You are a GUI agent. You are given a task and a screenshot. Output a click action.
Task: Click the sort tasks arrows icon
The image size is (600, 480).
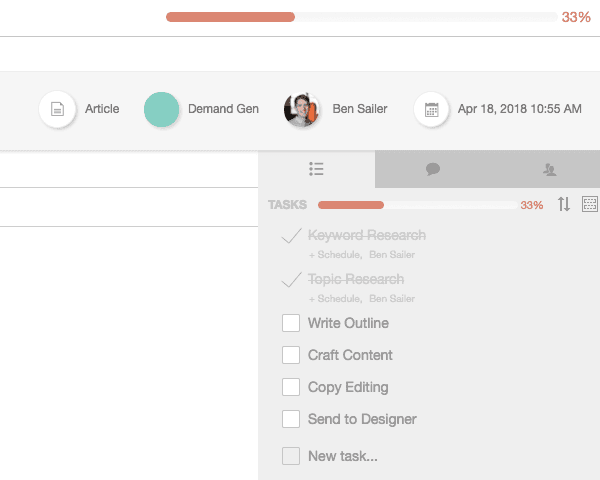(x=564, y=204)
